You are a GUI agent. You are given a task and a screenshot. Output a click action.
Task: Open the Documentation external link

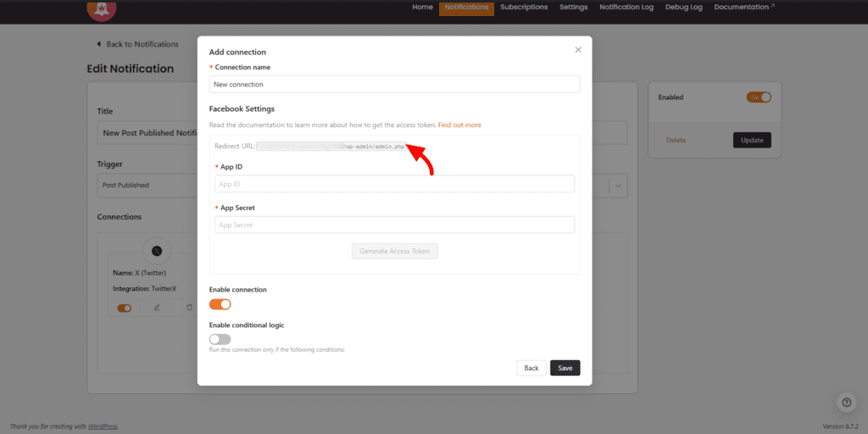(x=744, y=7)
